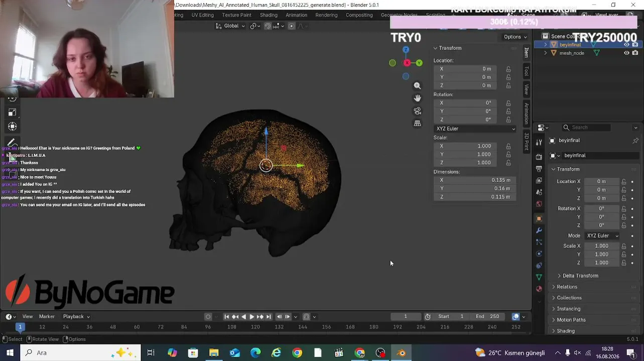Play the animation forward

click(251, 316)
